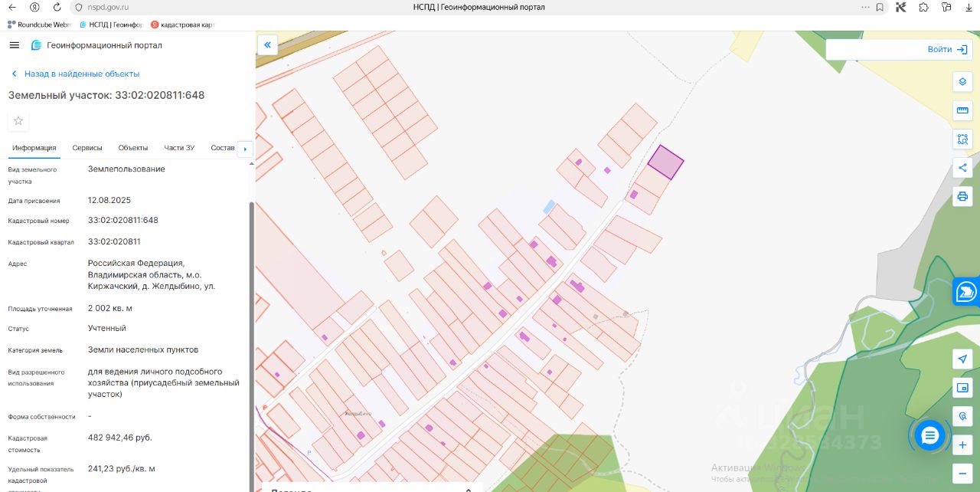
Task: Open the support chat bubble
Action: (930, 435)
